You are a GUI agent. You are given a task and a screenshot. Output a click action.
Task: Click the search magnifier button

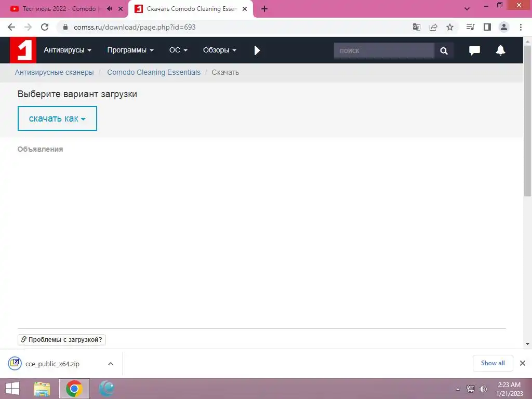(444, 50)
